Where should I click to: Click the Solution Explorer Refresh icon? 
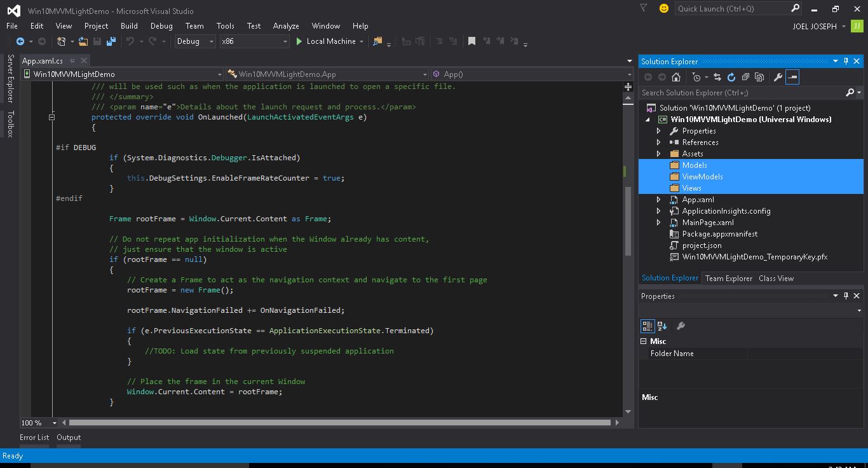coord(731,77)
